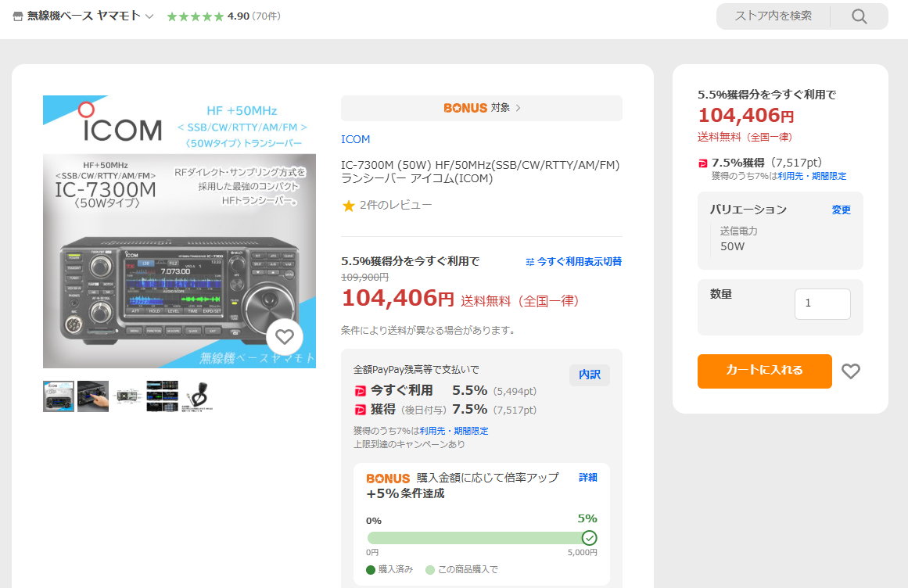Select the second thumbnail with finger touching screen
The height and width of the screenshot is (588, 908).
point(93,396)
